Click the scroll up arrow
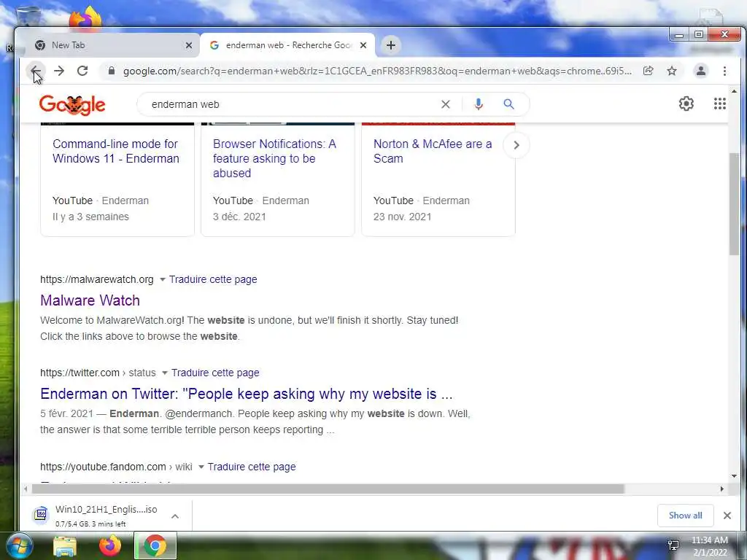 (x=734, y=91)
